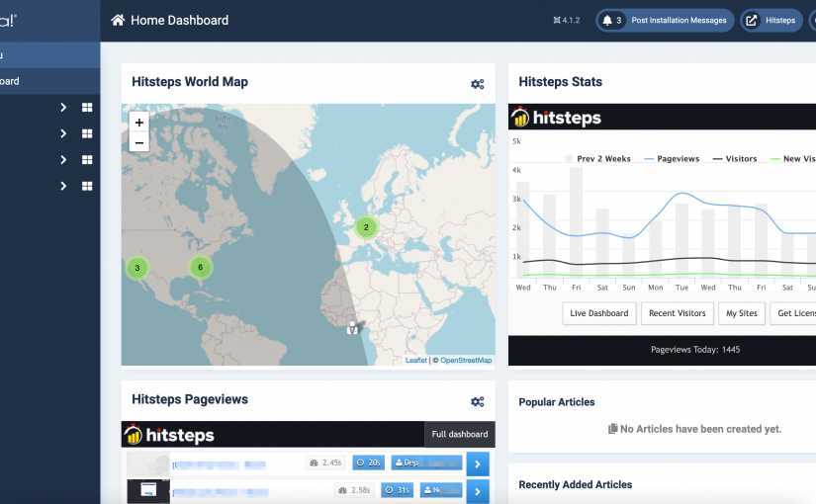Click the Popular Articles heading
The height and width of the screenshot is (504, 816).
[556, 402]
